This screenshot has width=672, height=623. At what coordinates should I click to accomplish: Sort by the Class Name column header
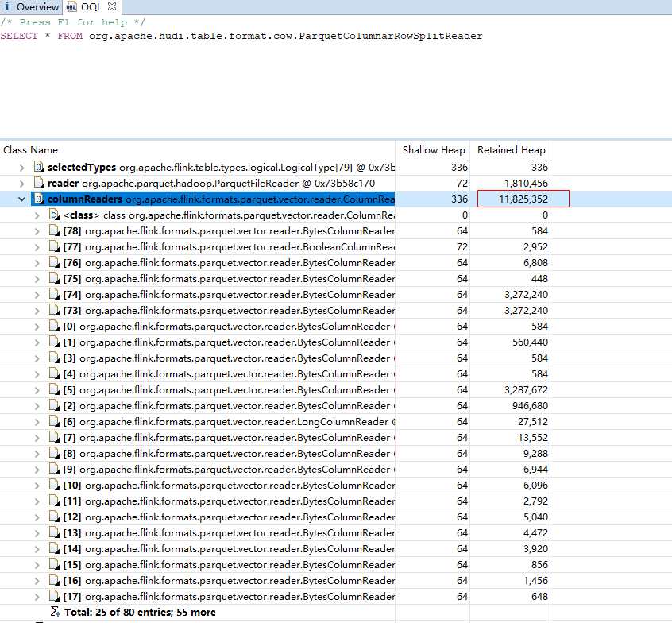pos(30,150)
